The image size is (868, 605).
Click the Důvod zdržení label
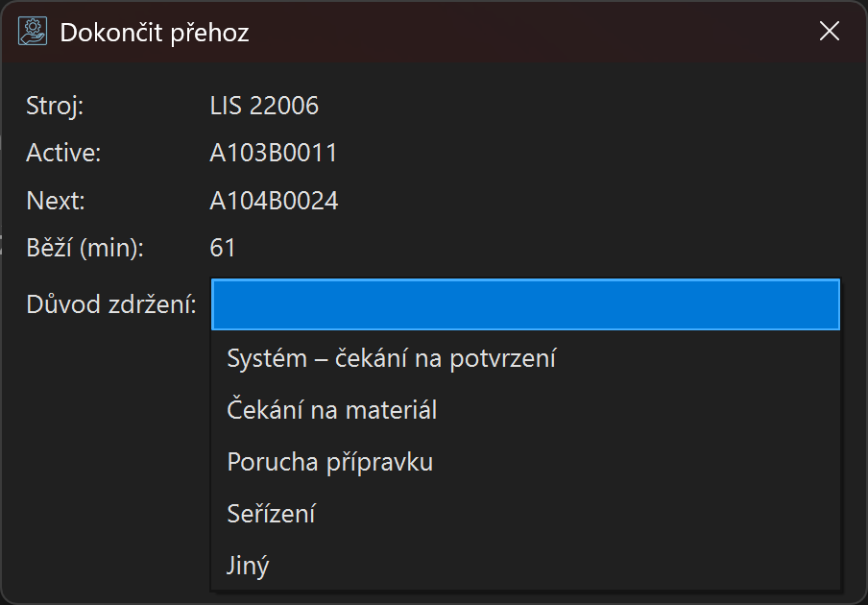coord(111,306)
